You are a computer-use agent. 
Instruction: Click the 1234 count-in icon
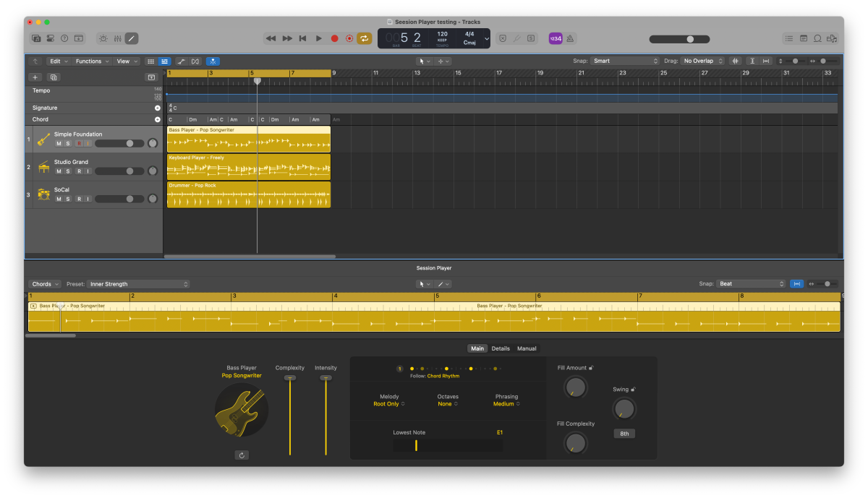point(554,38)
